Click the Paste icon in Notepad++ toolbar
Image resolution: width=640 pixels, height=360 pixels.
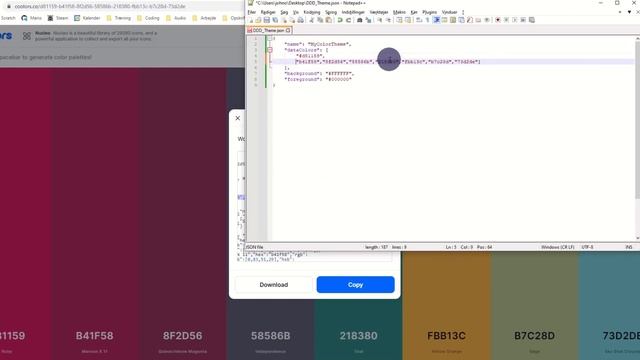[x=329, y=20]
